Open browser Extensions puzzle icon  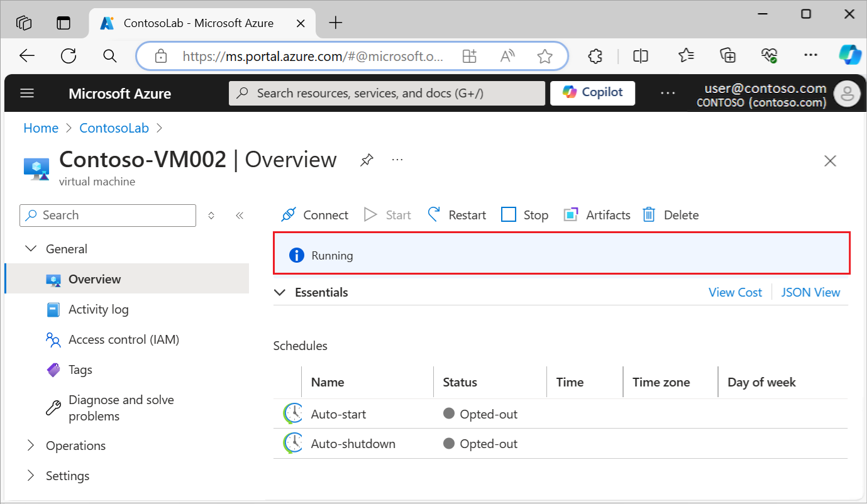point(595,56)
